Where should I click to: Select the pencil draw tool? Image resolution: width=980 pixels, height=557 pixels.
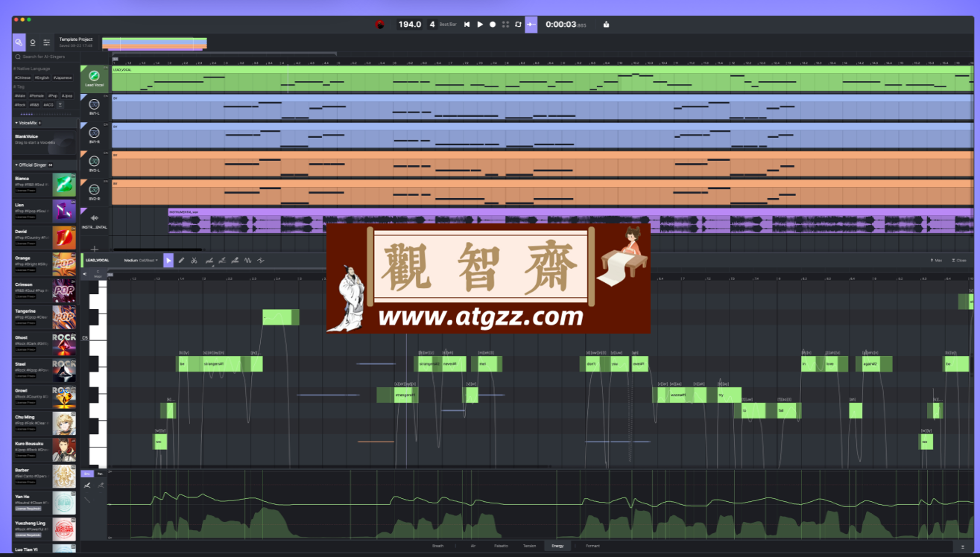[181, 260]
